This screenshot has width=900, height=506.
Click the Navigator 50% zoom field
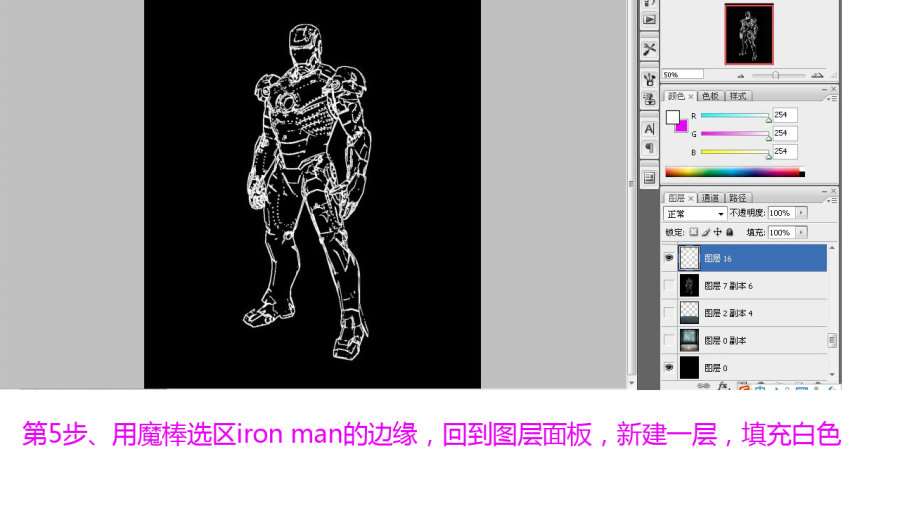coord(682,75)
